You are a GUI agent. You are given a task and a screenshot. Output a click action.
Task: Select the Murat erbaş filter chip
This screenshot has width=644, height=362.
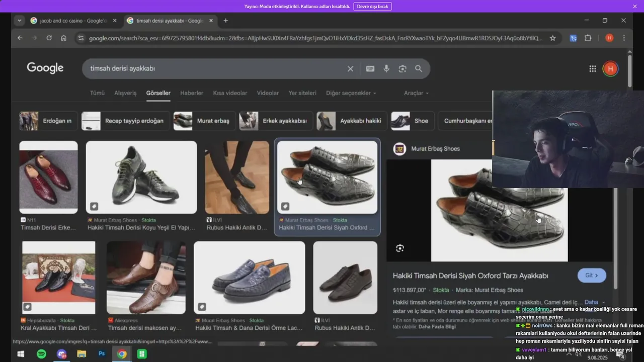tap(204, 121)
